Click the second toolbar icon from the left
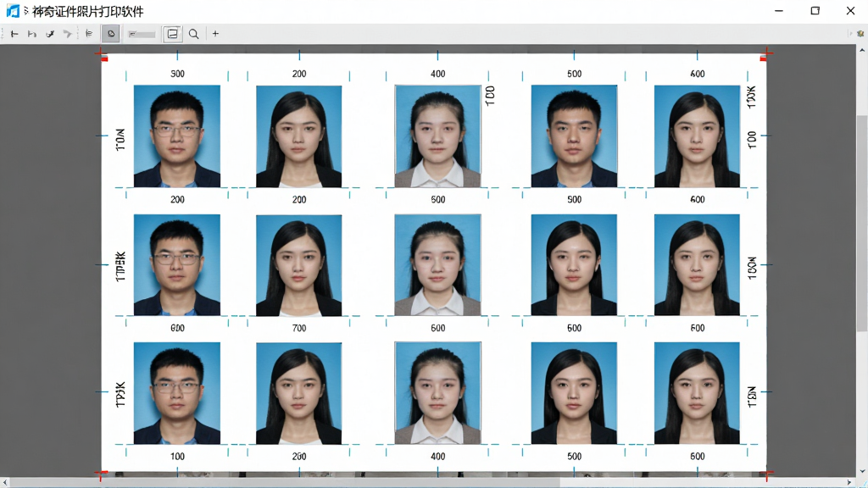Image resolution: width=868 pixels, height=488 pixels. coord(32,34)
